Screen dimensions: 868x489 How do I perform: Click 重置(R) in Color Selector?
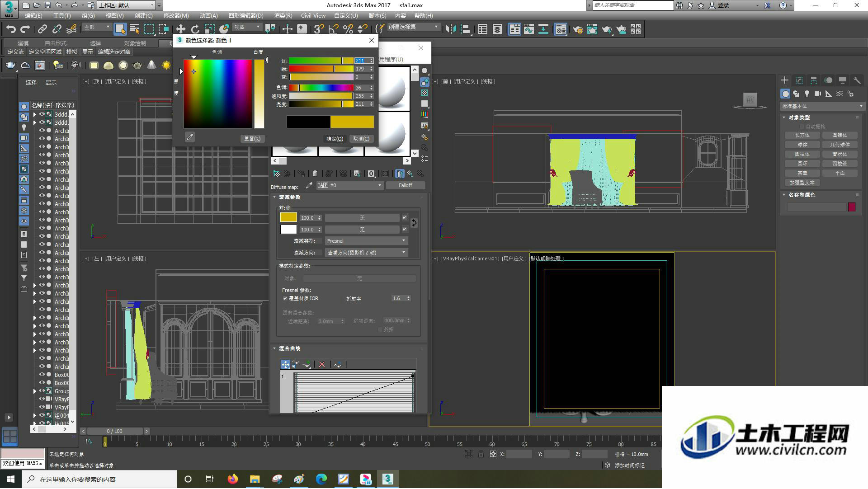point(252,139)
